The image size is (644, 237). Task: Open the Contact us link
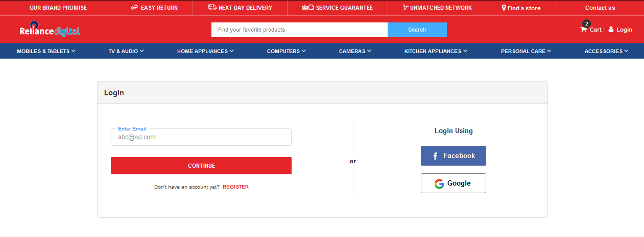click(600, 8)
